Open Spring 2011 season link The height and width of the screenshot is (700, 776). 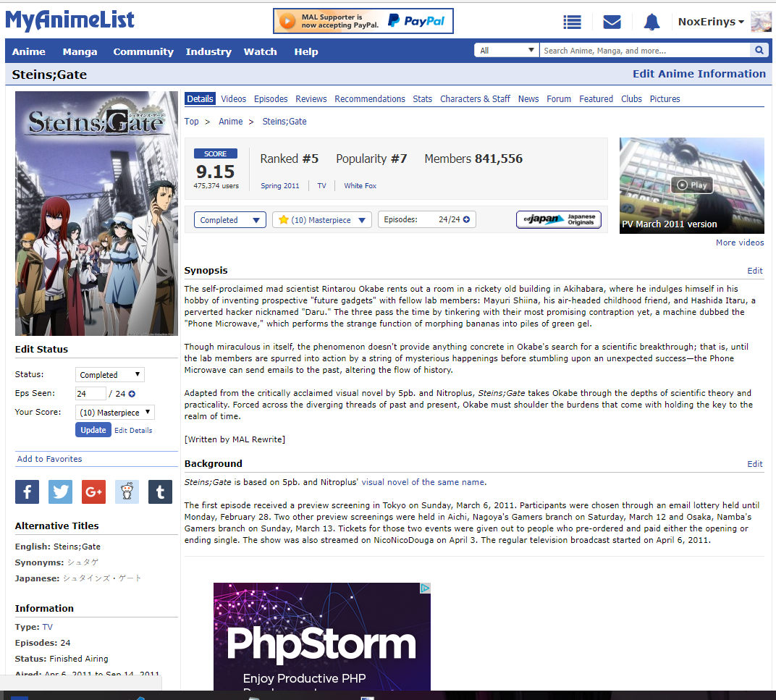pyautogui.click(x=280, y=185)
